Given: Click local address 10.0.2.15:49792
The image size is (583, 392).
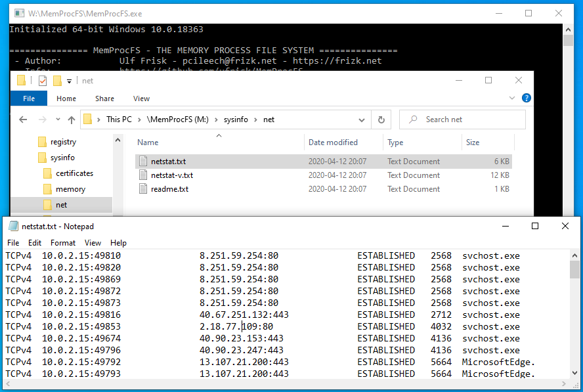Looking at the screenshot, I should [x=81, y=362].
